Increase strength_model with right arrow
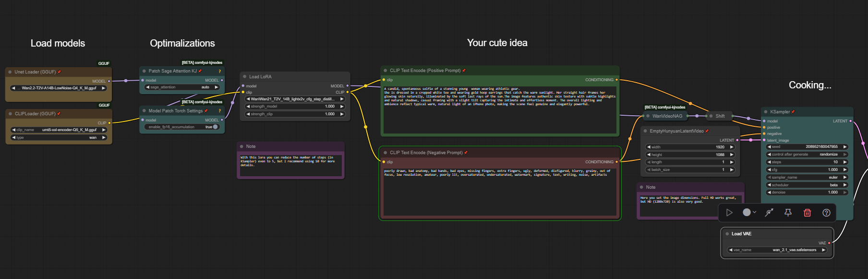Screen dimensions: 868x279 click(342, 107)
